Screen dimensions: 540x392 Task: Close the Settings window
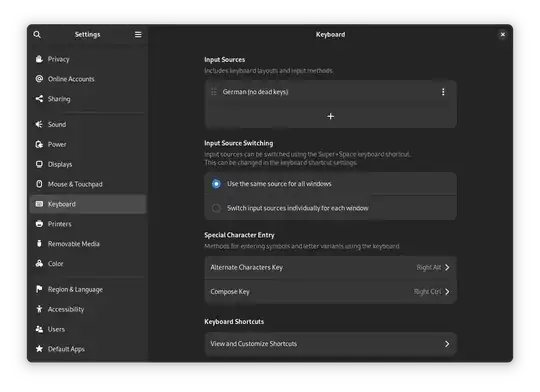point(502,34)
